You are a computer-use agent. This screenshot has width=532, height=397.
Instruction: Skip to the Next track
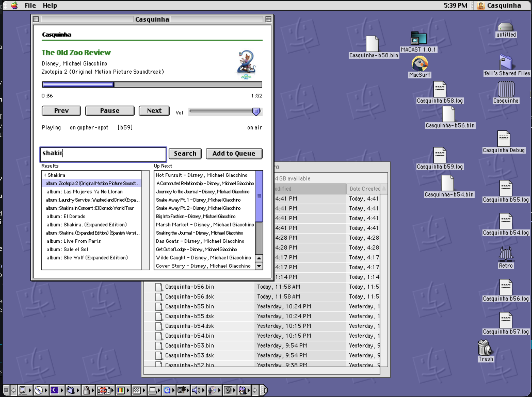(x=154, y=111)
